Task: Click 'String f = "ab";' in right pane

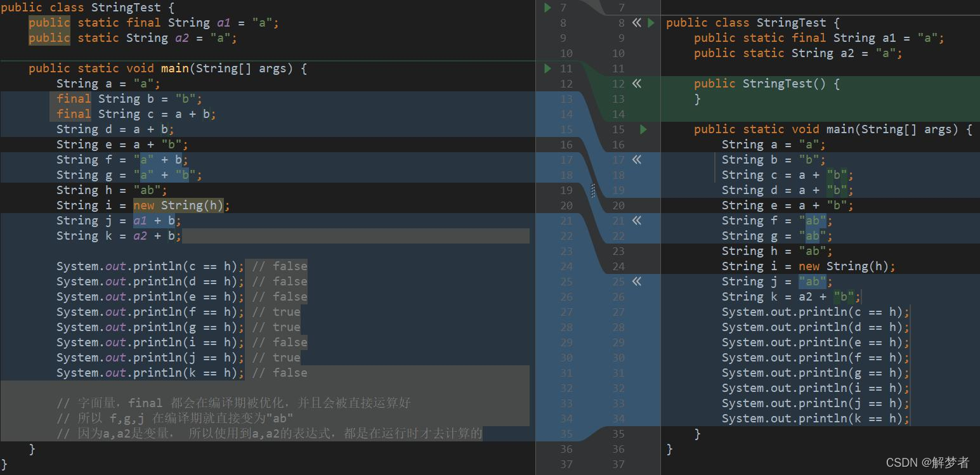Action: coord(777,221)
